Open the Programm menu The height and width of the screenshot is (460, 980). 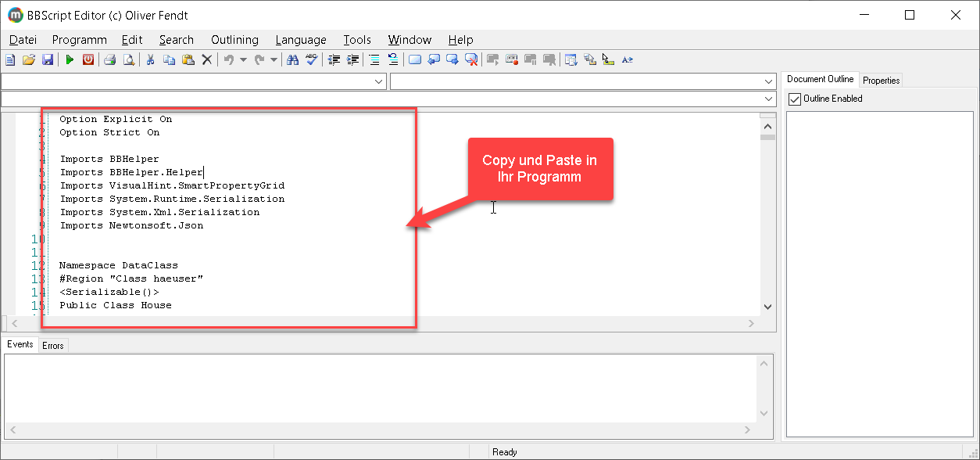[80, 39]
